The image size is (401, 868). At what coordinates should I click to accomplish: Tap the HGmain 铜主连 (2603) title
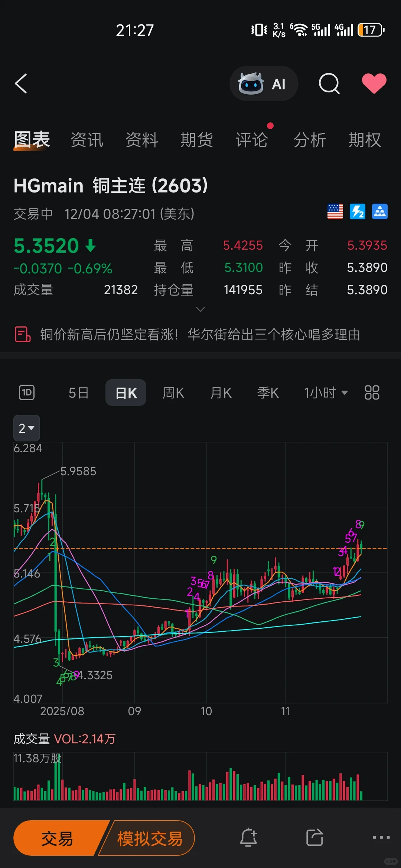click(111, 185)
